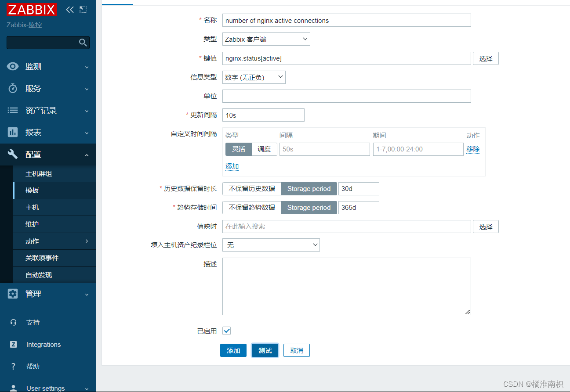Click the 取消 button

tap(297, 350)
